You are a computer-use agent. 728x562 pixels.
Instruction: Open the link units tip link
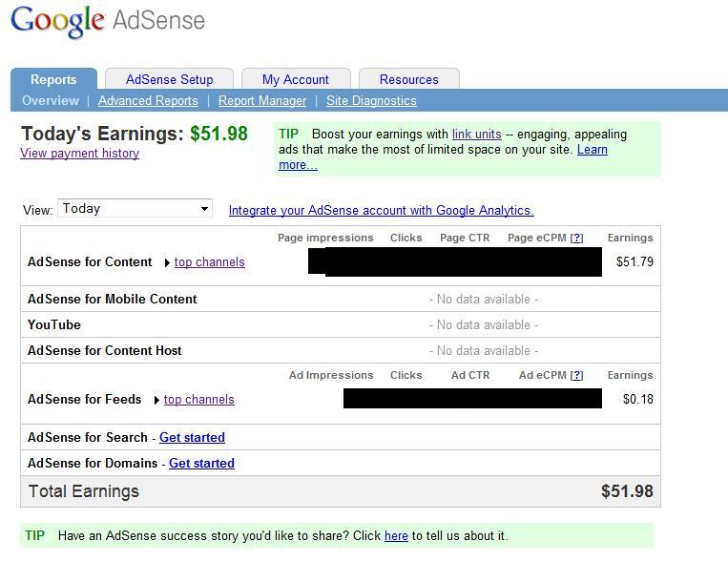click(x=477, y=135)
